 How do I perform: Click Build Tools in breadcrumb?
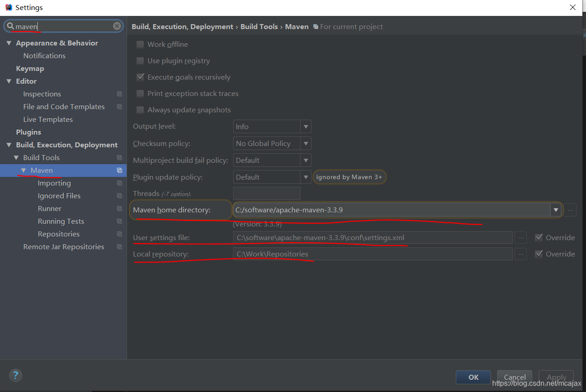[259, 27]
